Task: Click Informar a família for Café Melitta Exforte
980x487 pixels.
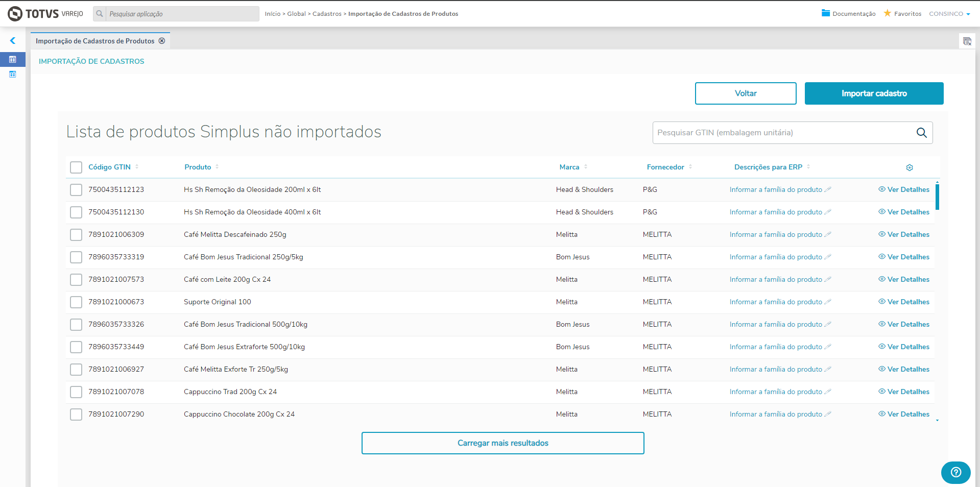Action: 776,369
